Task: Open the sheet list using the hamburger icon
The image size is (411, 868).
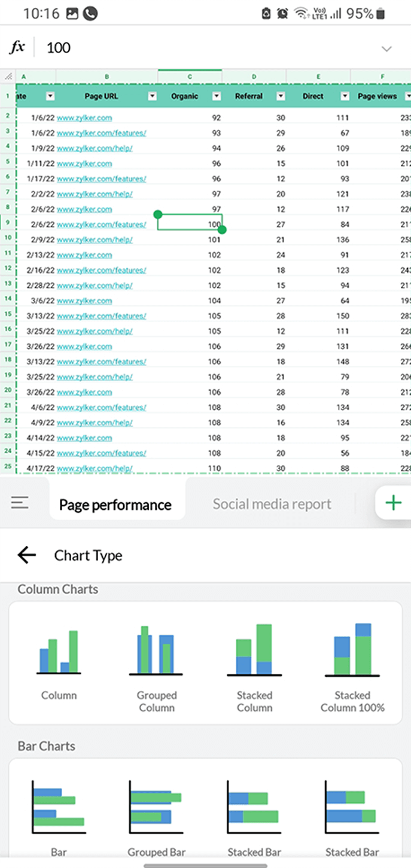Action: tap(20, 503)
